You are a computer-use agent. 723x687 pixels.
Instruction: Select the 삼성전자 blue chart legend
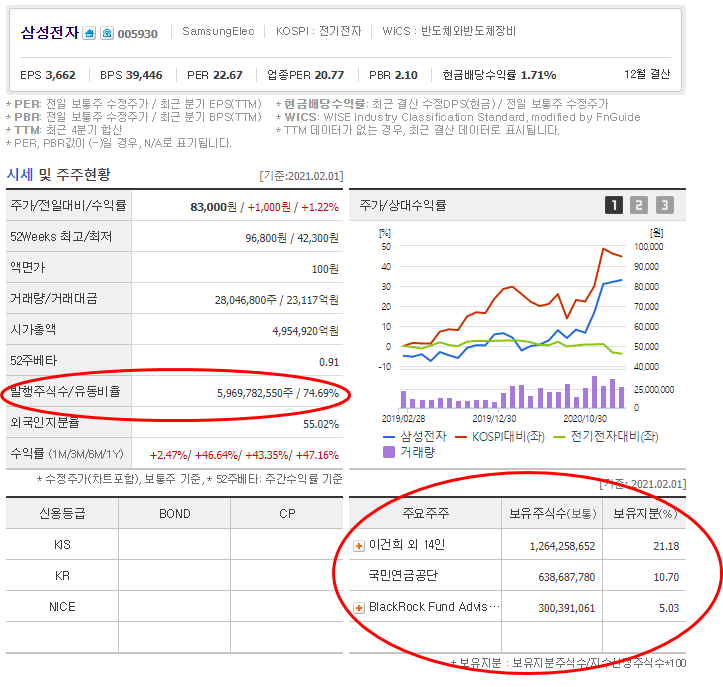click(415, 436)
